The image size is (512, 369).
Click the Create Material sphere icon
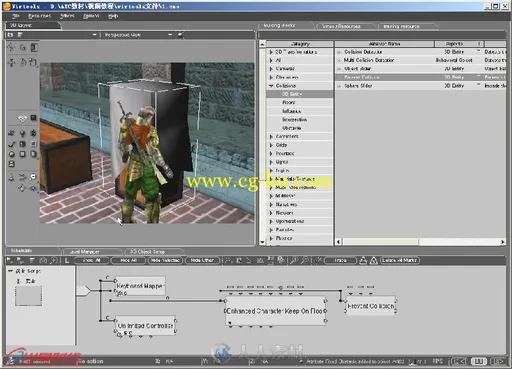click(x=11, y=154)
